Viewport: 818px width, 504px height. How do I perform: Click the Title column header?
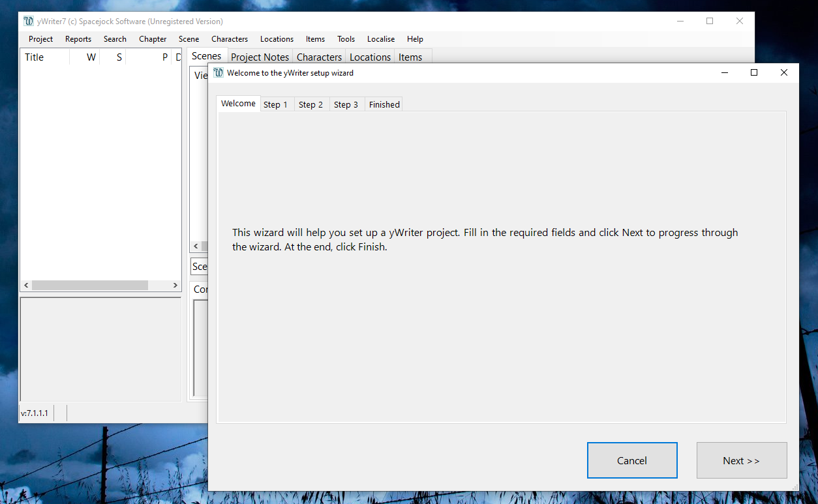pyautogui.click(x=44, y=57)
